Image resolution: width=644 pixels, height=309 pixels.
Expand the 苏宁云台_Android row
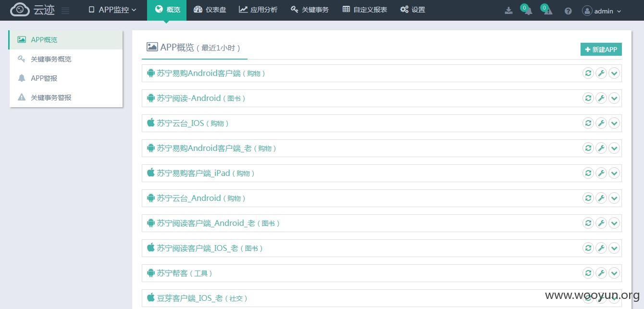click(x=614, y=198)
